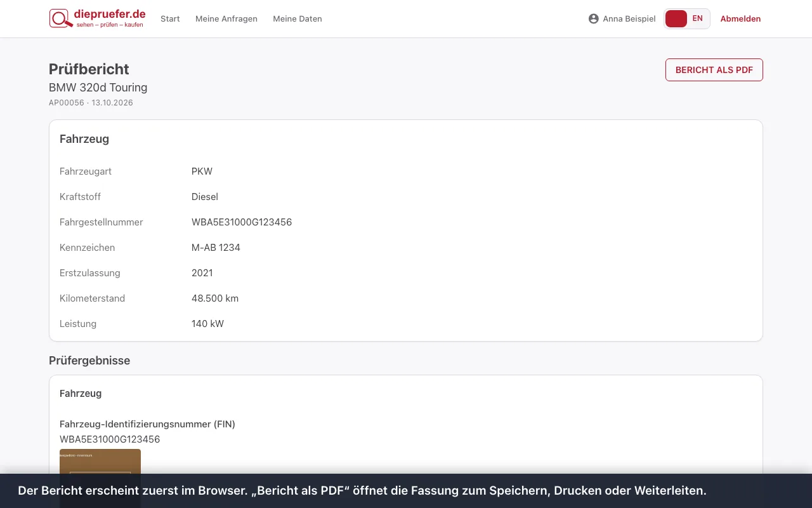
Task: Click the Prüfbericht page heading
Action: (x=89, y=69)
